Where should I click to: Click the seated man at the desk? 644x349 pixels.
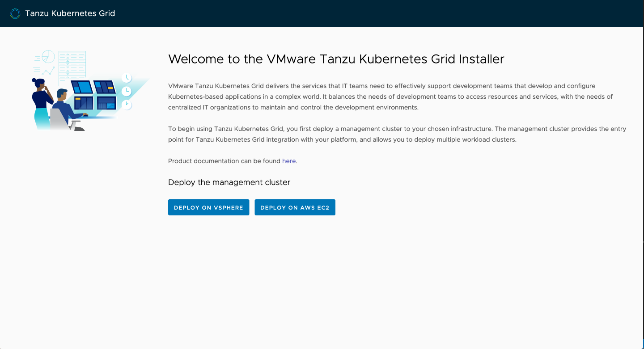click(65, 107)
